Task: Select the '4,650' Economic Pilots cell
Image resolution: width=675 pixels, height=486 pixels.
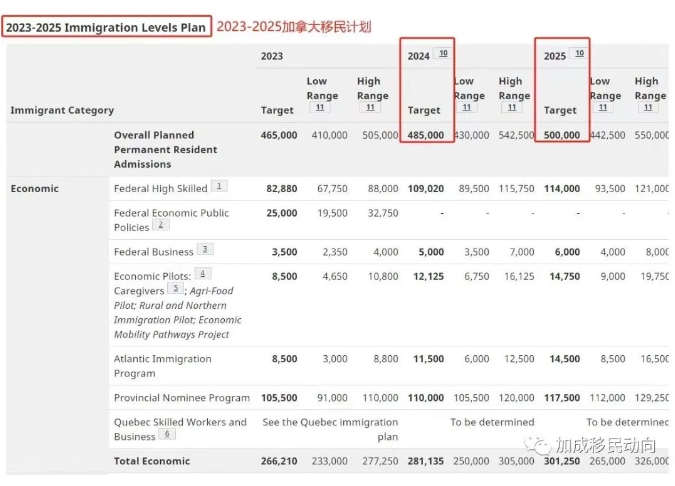Action: (335, 276)
